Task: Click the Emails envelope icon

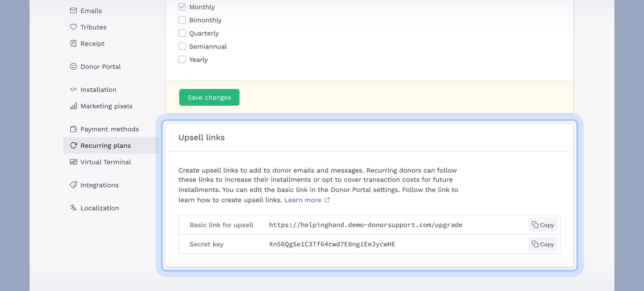Action: 73,11
